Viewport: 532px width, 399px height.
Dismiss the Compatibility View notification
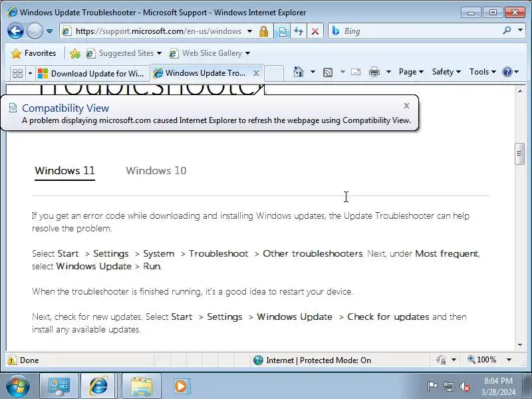(406, 106)
